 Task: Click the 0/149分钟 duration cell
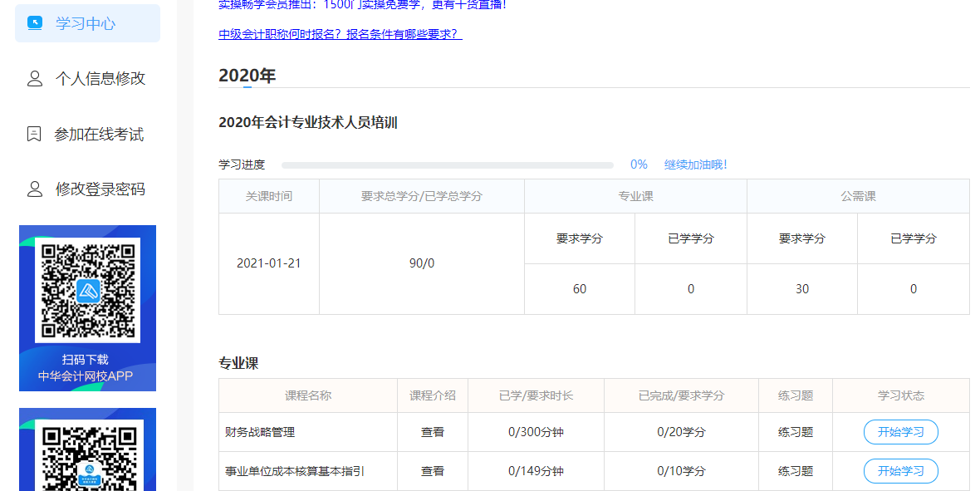click(x=536, y=472)
